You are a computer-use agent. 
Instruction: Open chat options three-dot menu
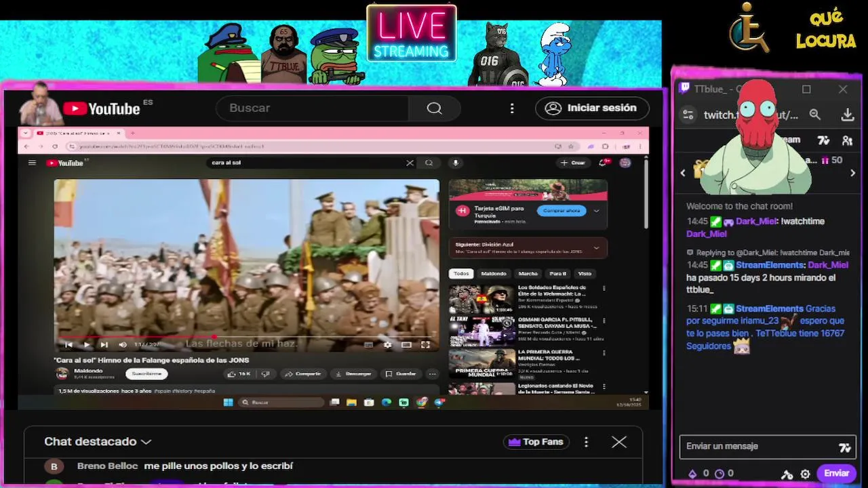[x=587, y=442]
